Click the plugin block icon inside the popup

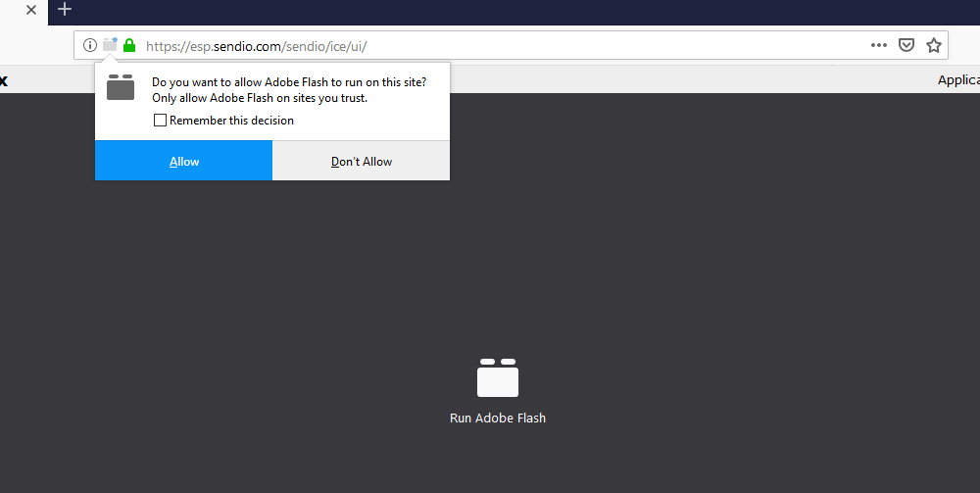121,87
